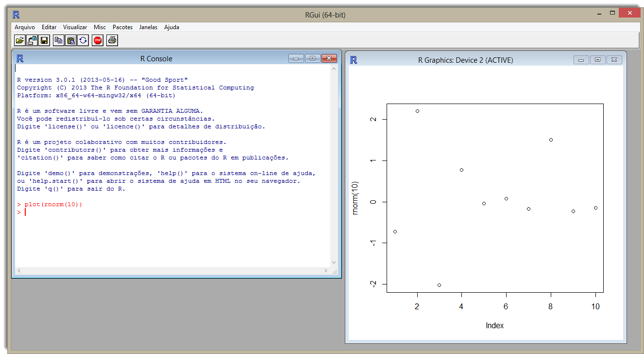The height and width of the screenshot is (354, 644).
Task: Click the Print toolbar icon
Action: pyautogui.click(x=112, y=40)
